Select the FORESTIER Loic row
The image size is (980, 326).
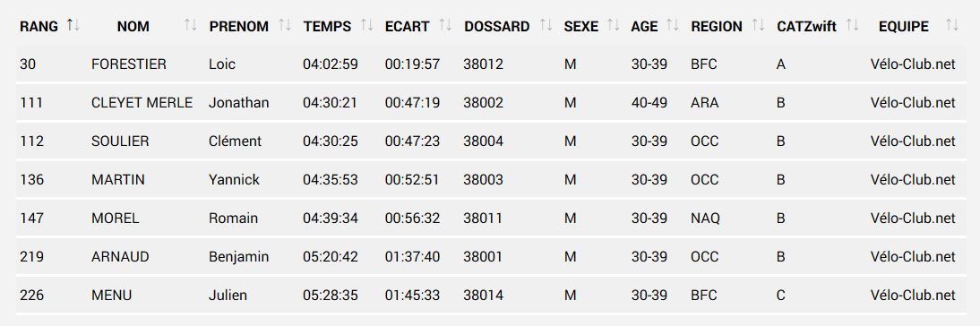click(x=491, y=64)
